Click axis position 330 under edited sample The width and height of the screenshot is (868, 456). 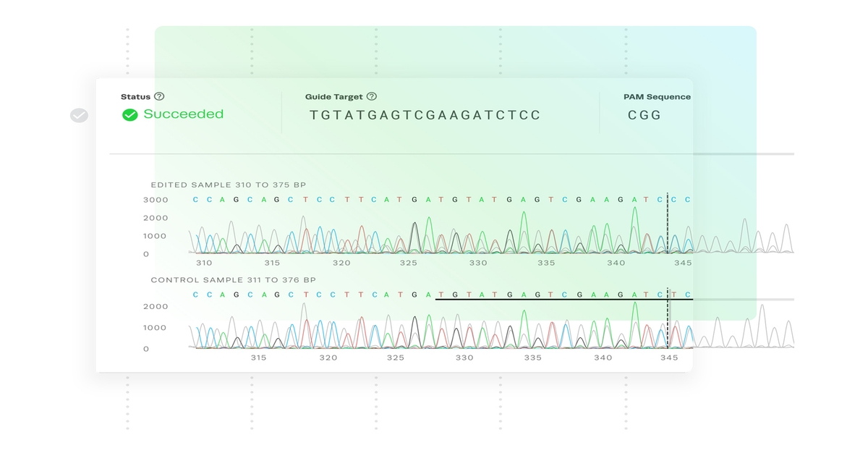coord(478,263)
